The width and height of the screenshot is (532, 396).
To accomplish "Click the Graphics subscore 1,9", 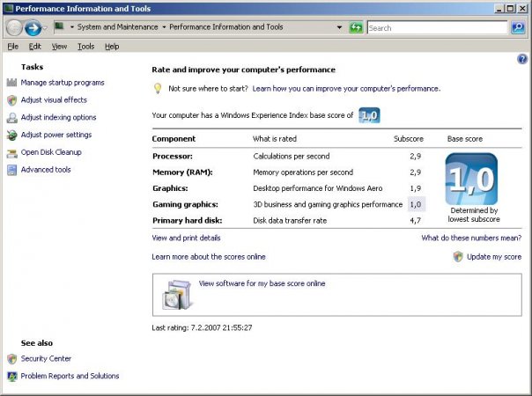I will pos(415,188).
